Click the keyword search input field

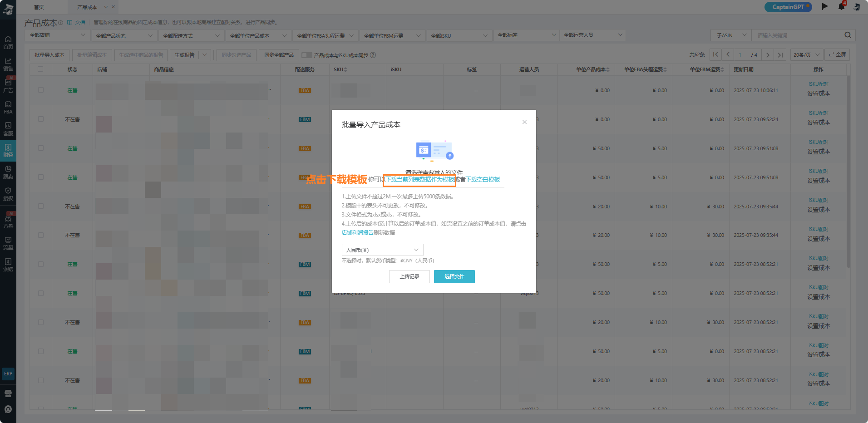tap(797, 35)
